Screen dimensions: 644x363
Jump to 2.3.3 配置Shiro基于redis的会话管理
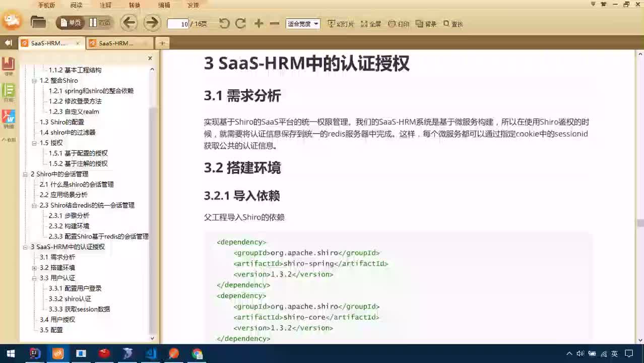(99, 236)
